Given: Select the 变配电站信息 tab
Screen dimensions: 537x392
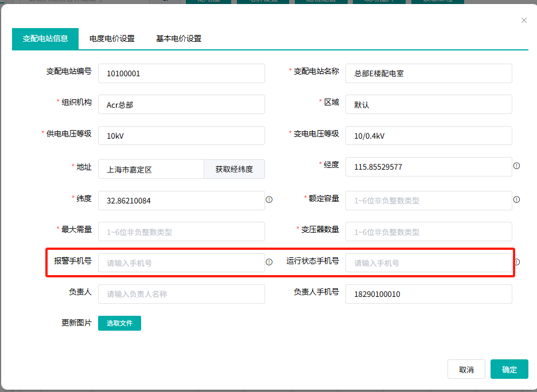Looking at the screenshot, I should click(x=45, y=39).
